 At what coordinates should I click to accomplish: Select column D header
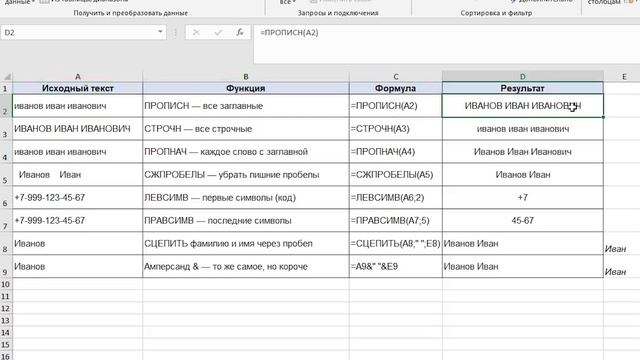tap(522, 76)
